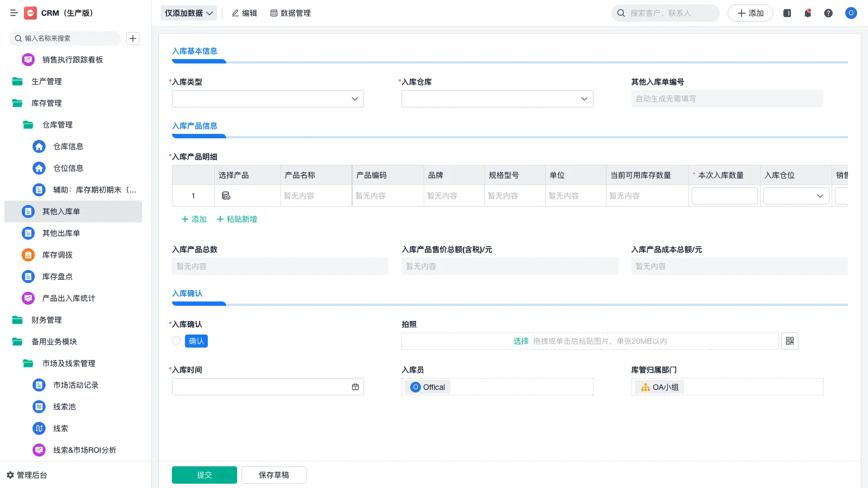The height and width of the screenshot is (488, 868).
Task: Open the 仅添加数据 dropdown
Action: click(x=188, y=12)
